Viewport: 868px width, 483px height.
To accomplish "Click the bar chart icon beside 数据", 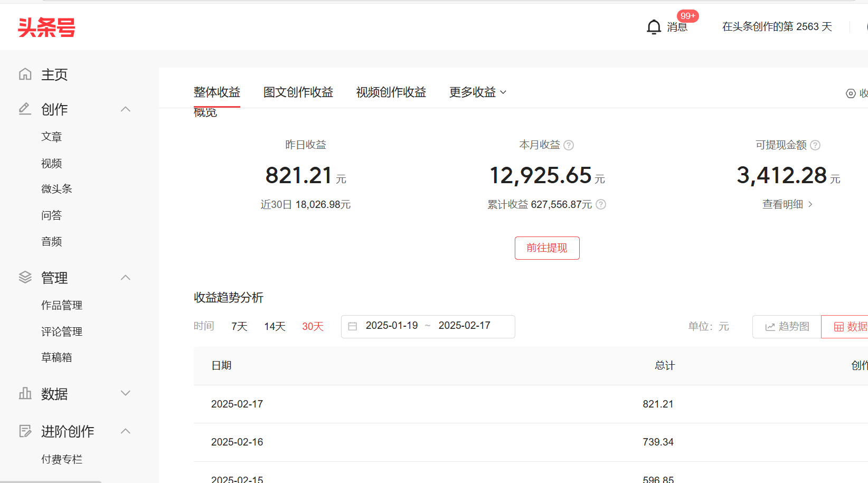I will (25, 393).
